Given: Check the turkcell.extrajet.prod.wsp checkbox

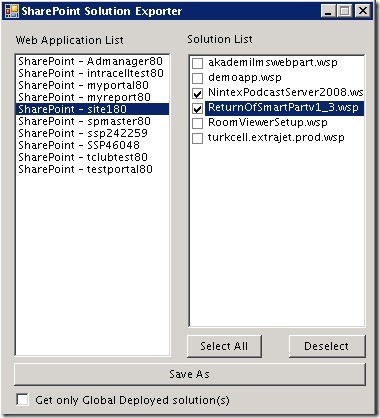Looking at the screenshot, I should tap(198, 138).
